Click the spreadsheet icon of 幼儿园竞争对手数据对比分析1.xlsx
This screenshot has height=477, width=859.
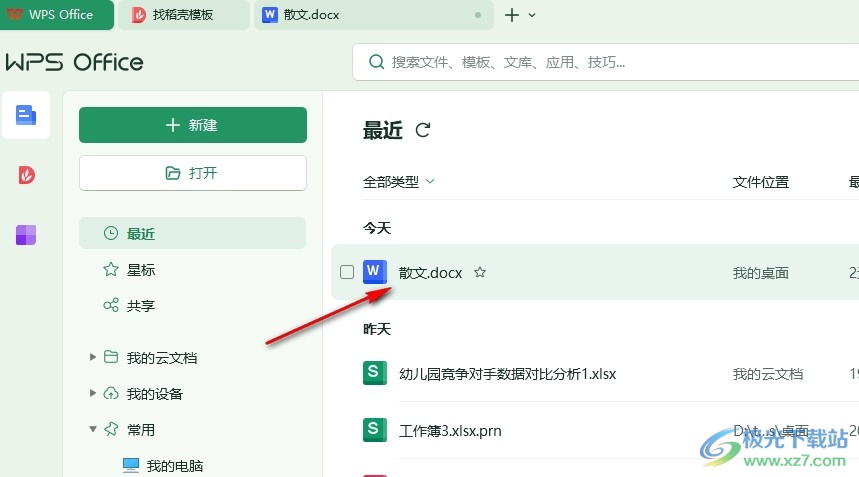(375, 373)
